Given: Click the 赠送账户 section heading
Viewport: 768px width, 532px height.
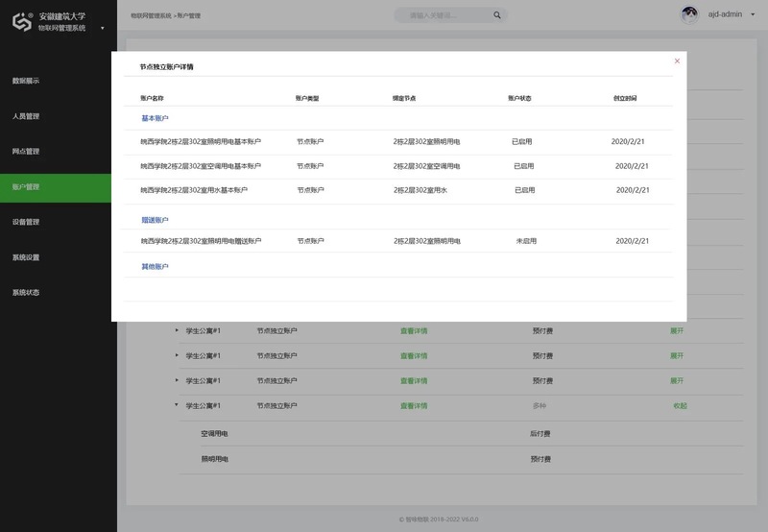Looking at the screenshot, I should click(x=155, y=220).
